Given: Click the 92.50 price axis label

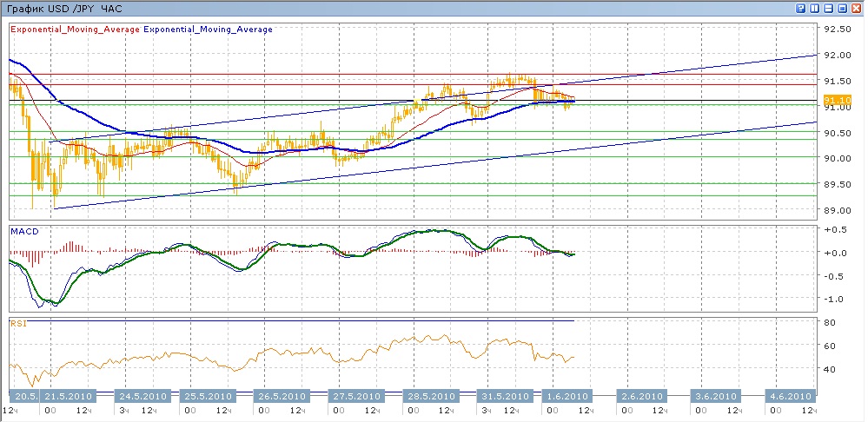Looking at the screenshot, I should pos(838,29).
